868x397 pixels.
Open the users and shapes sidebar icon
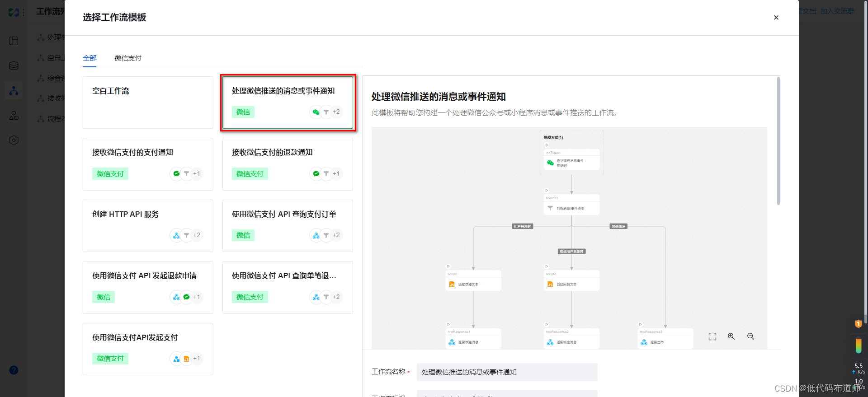(x=14, y=116)
